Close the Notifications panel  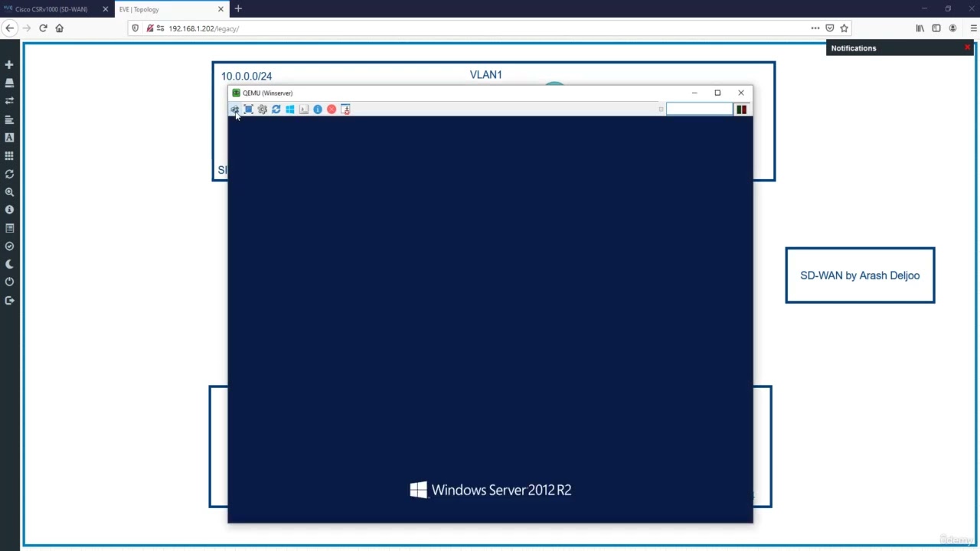coord(968,47)
